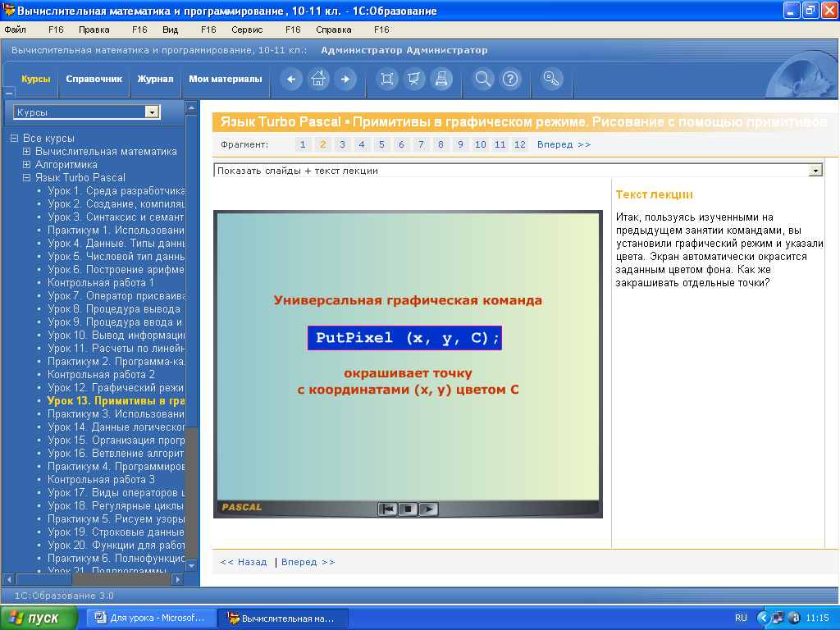Expand hidden system tray icons
This screenshot has height=630, width=840.
[x=763, y=618]
